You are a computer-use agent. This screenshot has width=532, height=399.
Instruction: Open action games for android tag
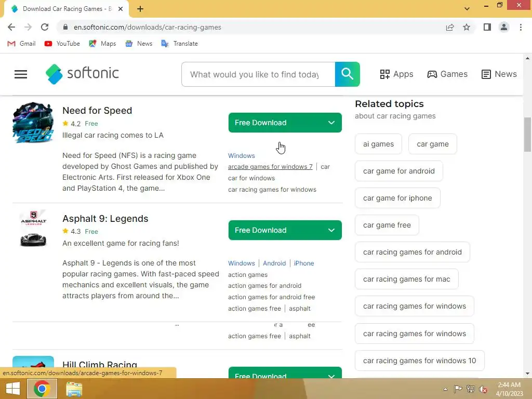264,286
